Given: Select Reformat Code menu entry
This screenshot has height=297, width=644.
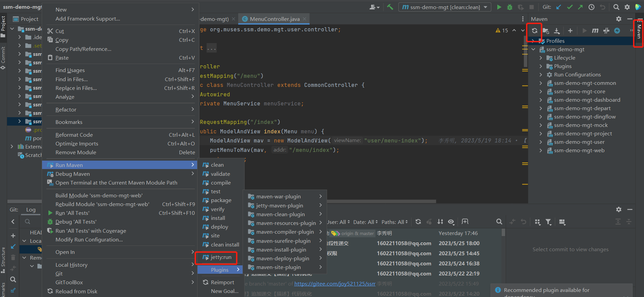Looking at the screenshot, I should click(120, 135).
